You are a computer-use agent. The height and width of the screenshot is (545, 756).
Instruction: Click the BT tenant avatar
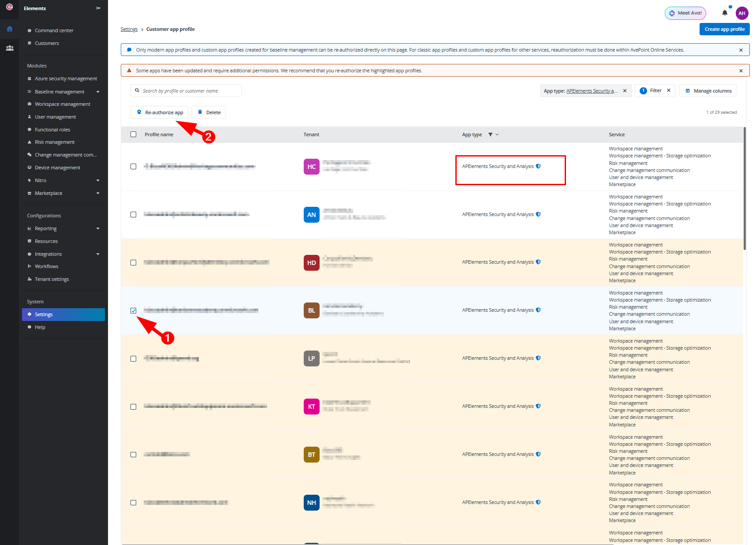(312, 455)
